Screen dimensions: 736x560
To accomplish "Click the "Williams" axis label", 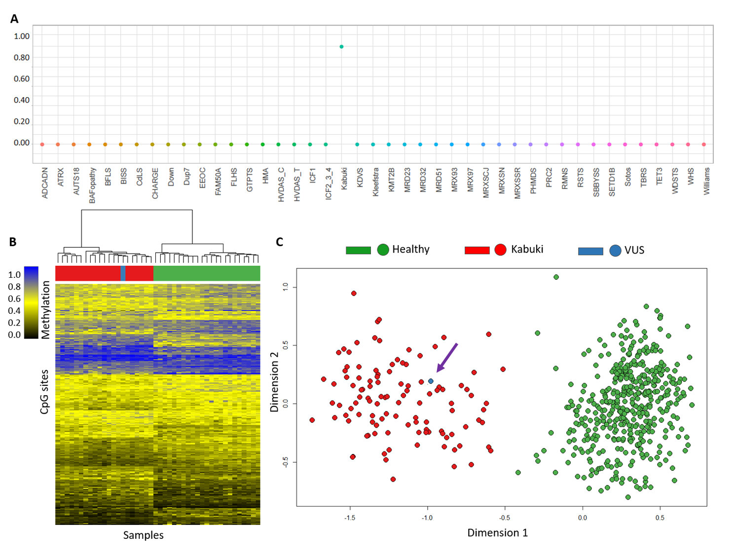I will coord(707,181).
